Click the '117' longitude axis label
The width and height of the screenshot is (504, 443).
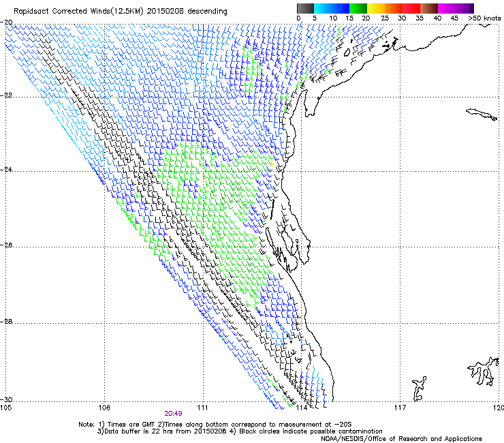click(x=400, y=408)
